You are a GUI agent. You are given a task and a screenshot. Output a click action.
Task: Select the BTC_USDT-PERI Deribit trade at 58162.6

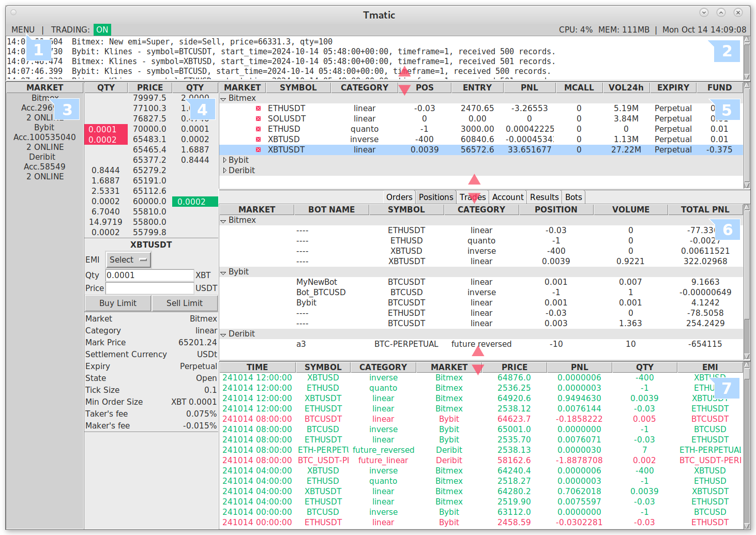pos(481,461)
